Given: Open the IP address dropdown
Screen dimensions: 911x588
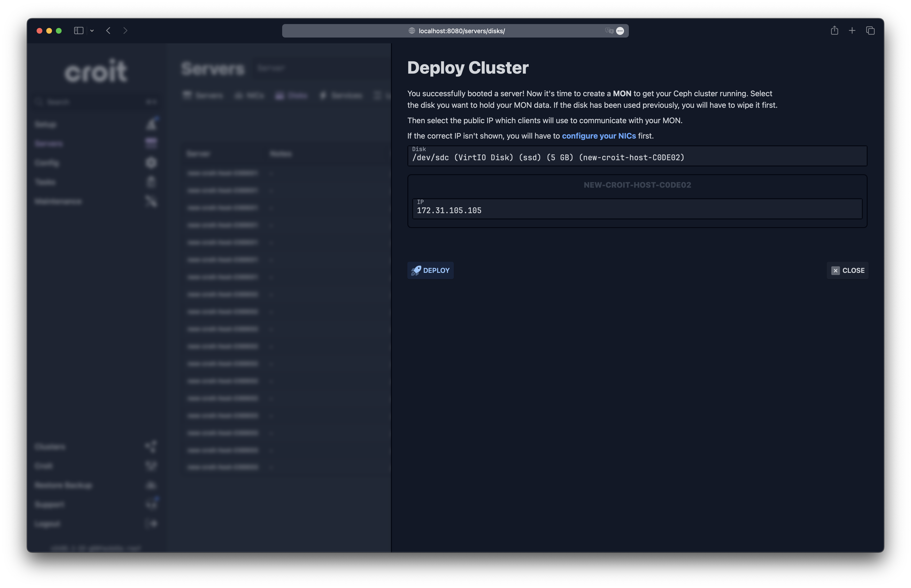Looking at the screenshot, I should (637, 209).
